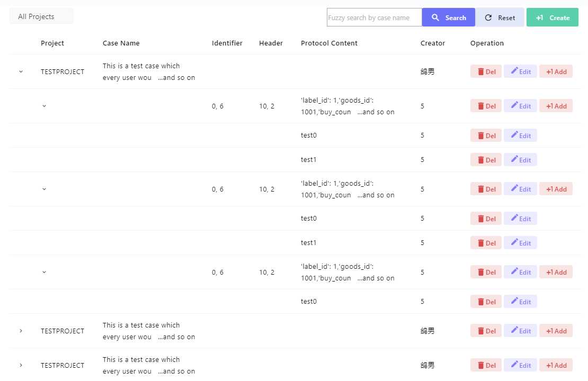588x381 pixels.
Task: Delete test1 under the second protocol group
Action: tap(486, 243)
